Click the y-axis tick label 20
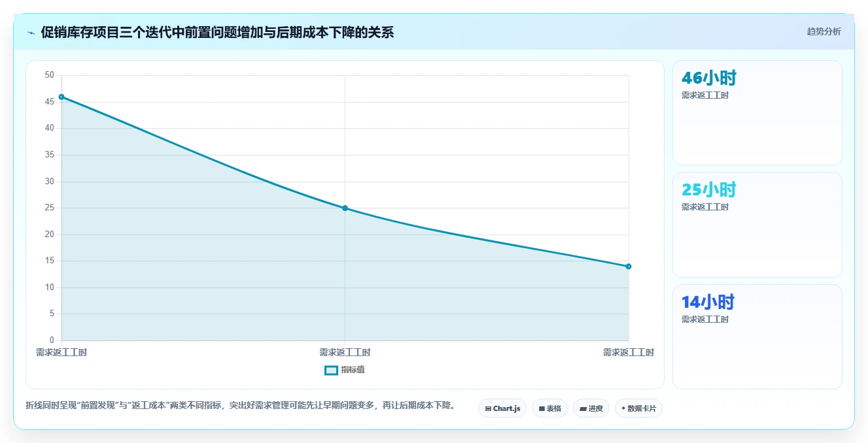868x443 pixels. [x=50, y=235]
